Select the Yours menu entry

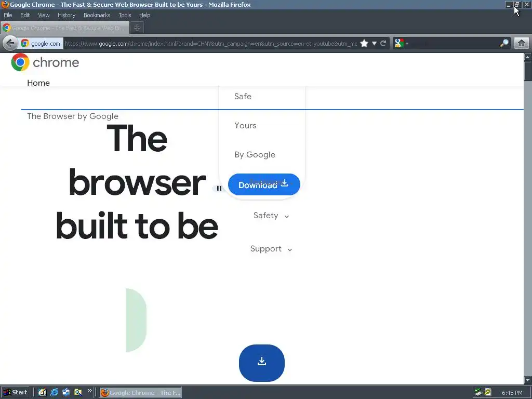pyautogui.click(x=245, y=126)
